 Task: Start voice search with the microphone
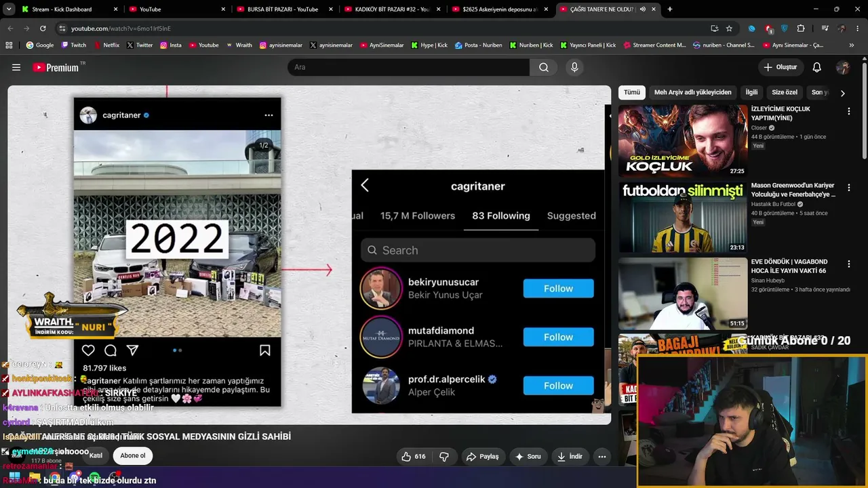574,67
